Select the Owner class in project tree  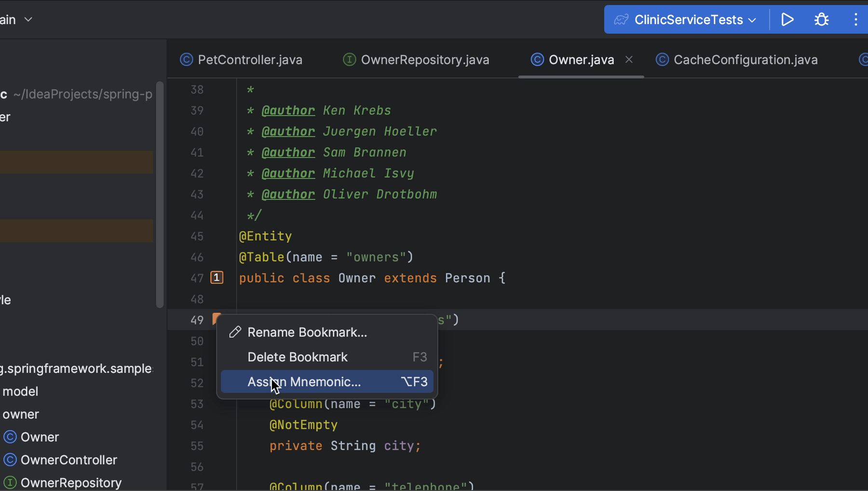tap(40, 437)
